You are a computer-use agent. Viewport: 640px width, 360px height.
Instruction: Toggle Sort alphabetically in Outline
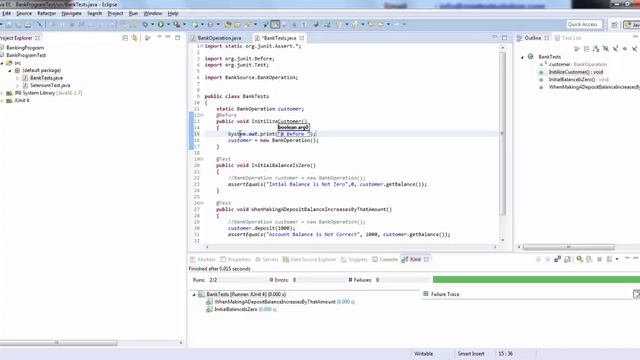[596, 49]
